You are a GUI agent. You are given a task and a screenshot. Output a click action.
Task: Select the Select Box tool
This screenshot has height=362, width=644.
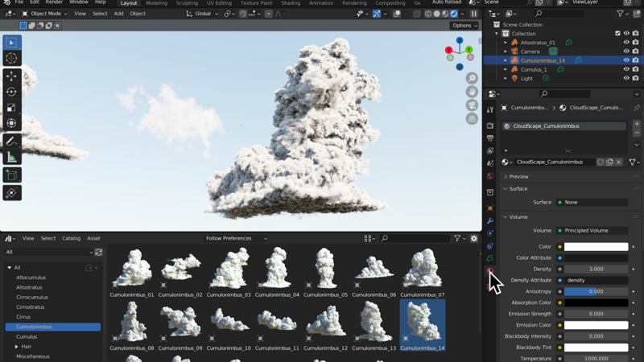tap(11, 43)
